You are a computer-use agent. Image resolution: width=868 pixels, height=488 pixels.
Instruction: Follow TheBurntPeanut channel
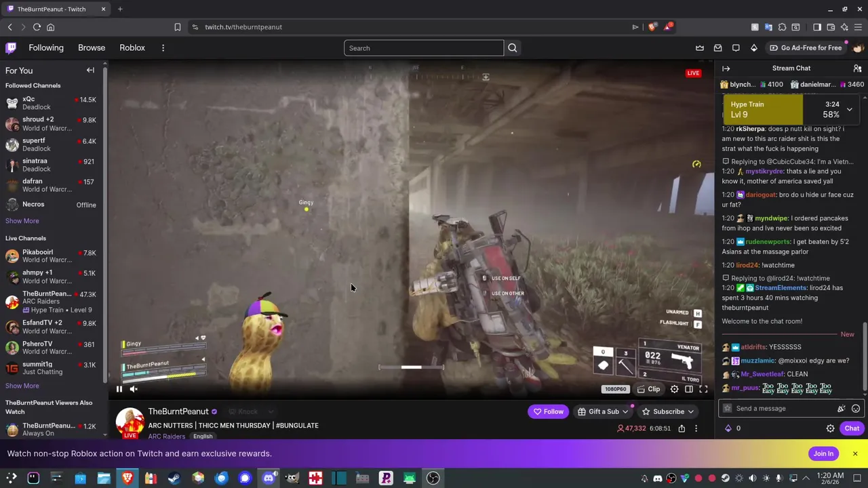click(548, 411)
